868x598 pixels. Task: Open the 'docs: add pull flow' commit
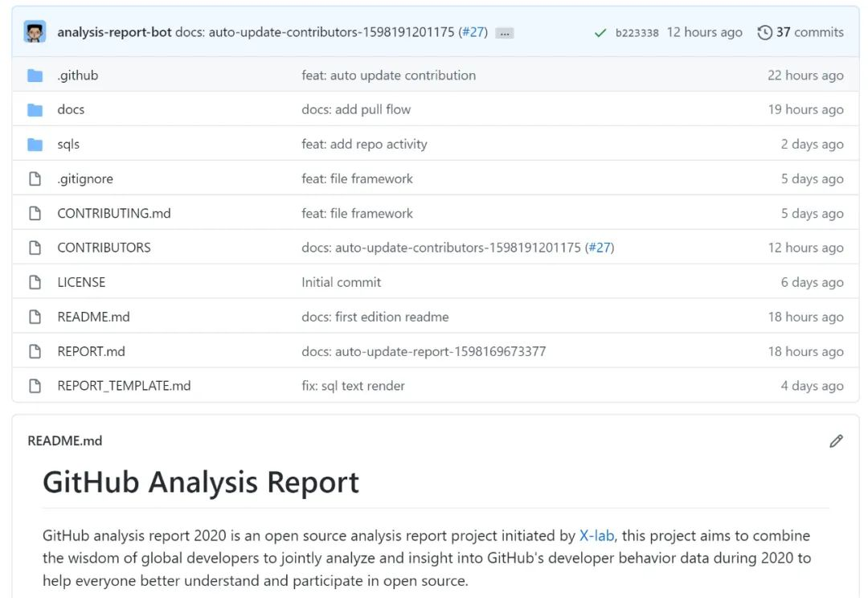[x=356, y=109]
